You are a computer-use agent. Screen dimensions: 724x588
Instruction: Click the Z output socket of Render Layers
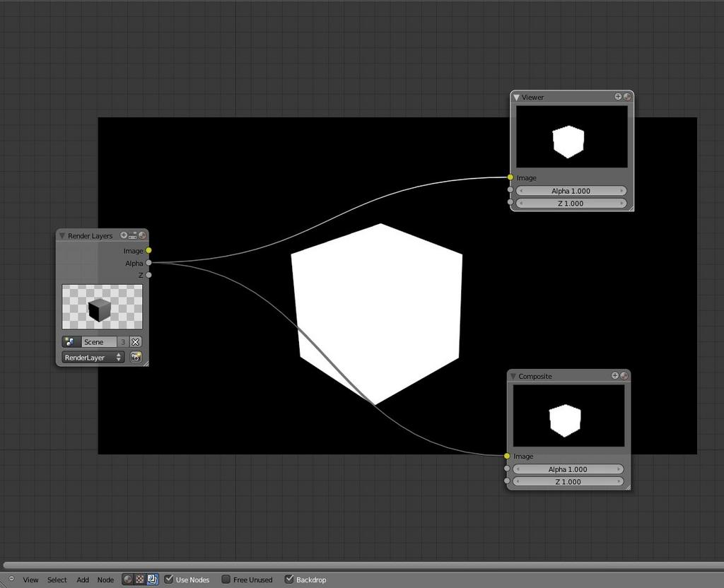[x=148, y=275]
